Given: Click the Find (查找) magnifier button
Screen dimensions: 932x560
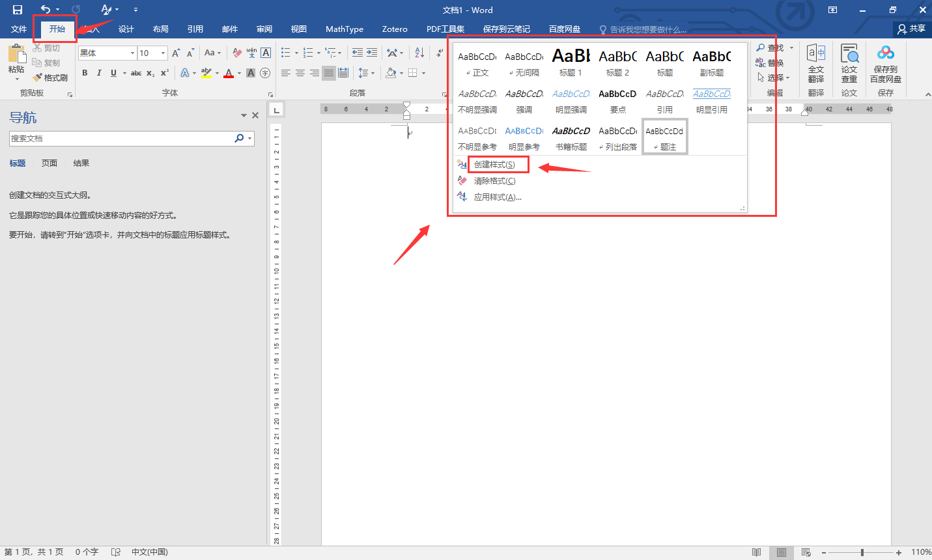Looking at the screenshot, I should pyautogui.click(x=770, y=48).
